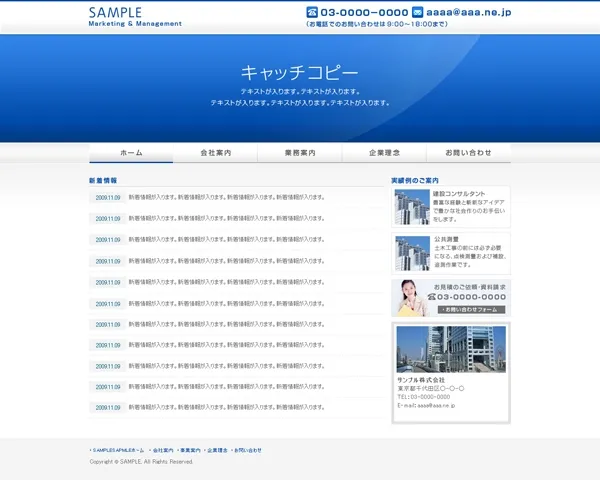This screenshot has height=480, width=600.
Task: Click the phone icon in the estimate banner
Action: pos(431,297)
